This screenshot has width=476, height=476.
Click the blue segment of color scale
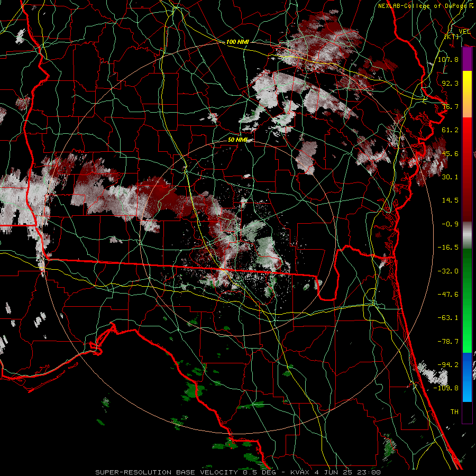click(x=467, y=377)
